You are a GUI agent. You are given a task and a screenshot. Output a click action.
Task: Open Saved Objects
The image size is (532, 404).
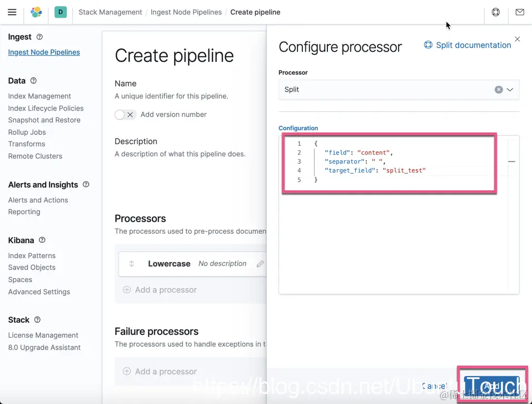tap(32, 268)
